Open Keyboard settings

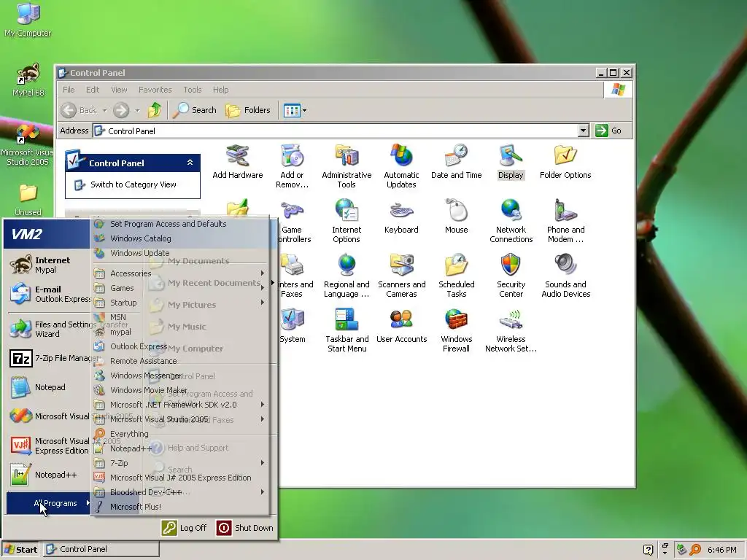(x=401, y=217)
